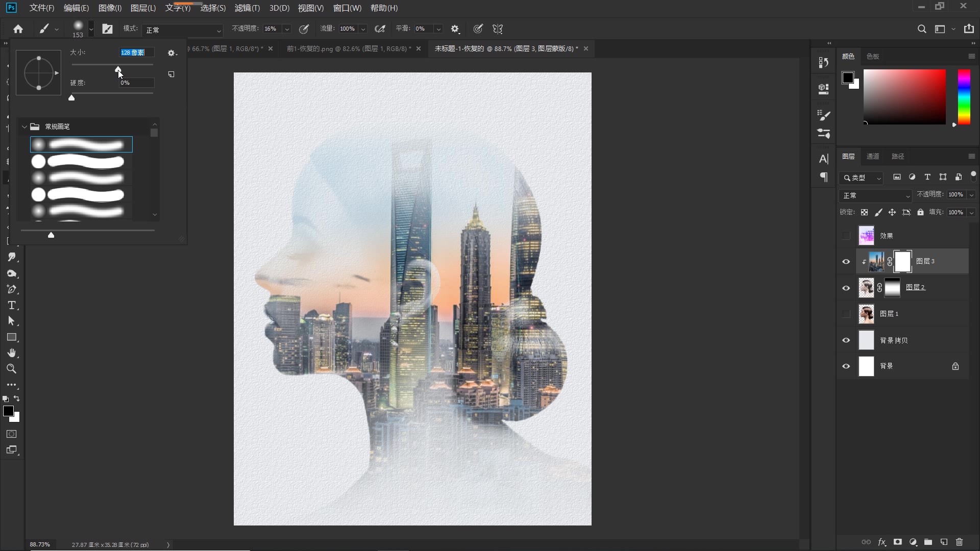
Task: Pick a color from the vertical spectrum bar
Action: point(963,97)
